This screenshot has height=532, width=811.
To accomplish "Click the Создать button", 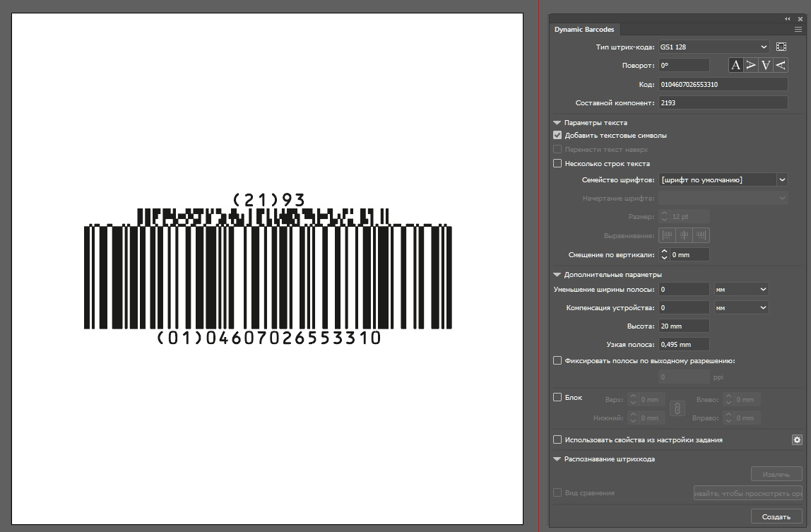I will (x=776, y=516).
